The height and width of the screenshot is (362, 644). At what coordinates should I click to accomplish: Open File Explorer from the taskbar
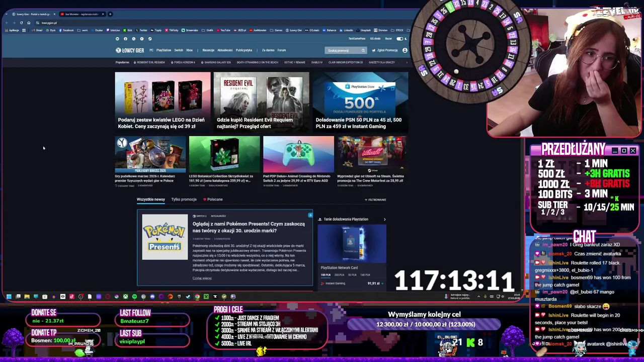pyautogui.click(x=27, y=297)
